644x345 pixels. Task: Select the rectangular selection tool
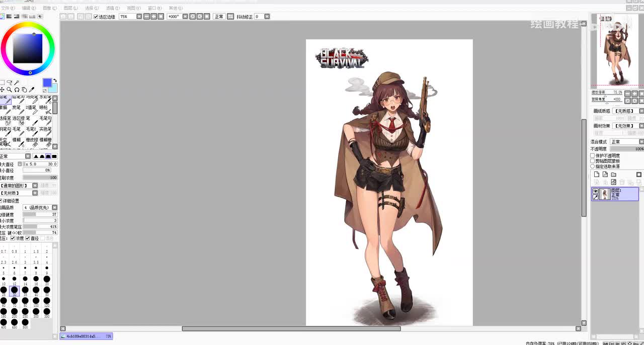[2, 82]
